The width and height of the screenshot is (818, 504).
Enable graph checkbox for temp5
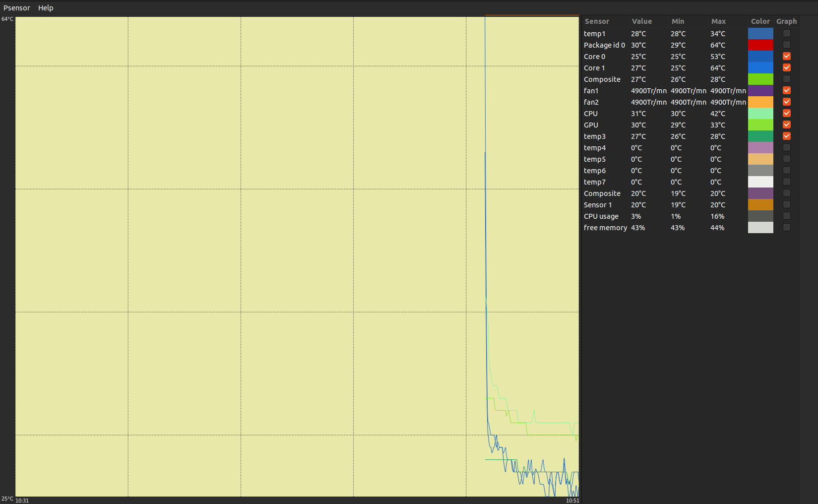click(x=786, y=159)
